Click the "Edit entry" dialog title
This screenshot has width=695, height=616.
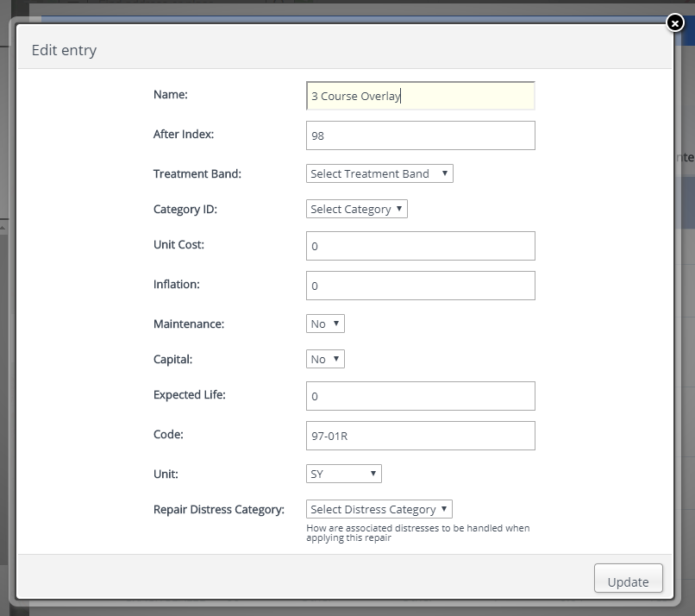tap(64, 50)
